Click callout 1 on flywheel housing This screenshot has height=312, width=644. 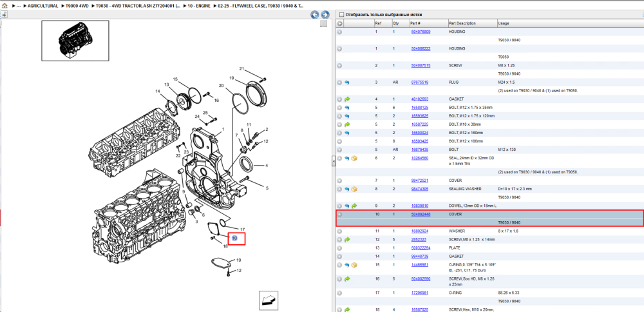click(x=223, y=129)
